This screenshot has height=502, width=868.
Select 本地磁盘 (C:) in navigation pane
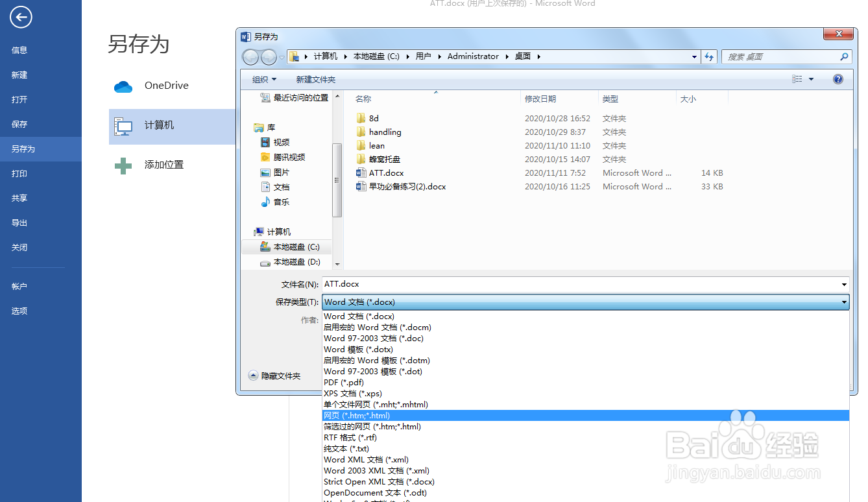pyautogui.click(x=290, y=247)
